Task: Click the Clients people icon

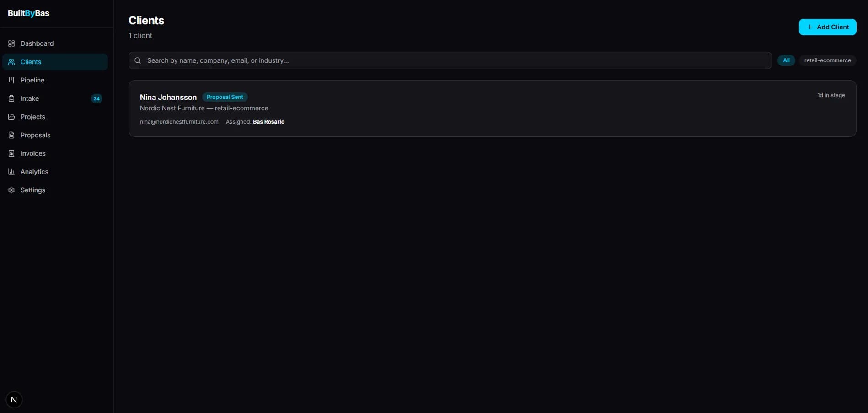Action: [x=11, y=62]
